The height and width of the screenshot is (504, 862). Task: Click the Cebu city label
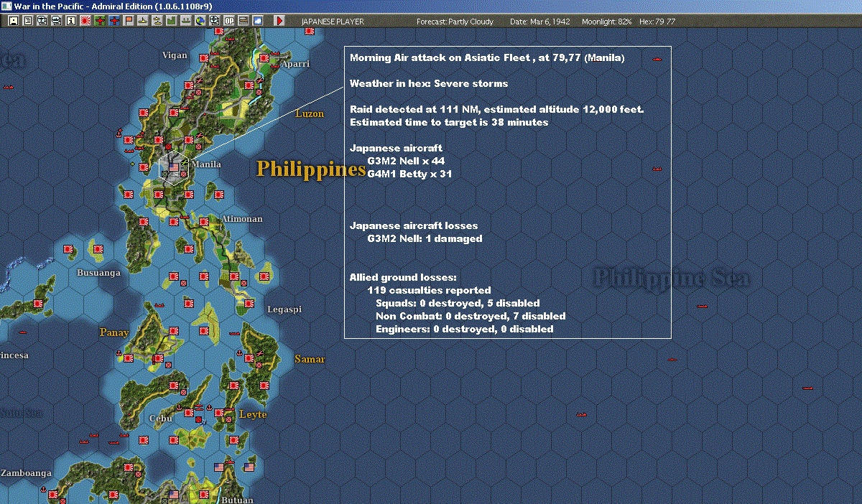pyautogui.click(x=161, y=419)
